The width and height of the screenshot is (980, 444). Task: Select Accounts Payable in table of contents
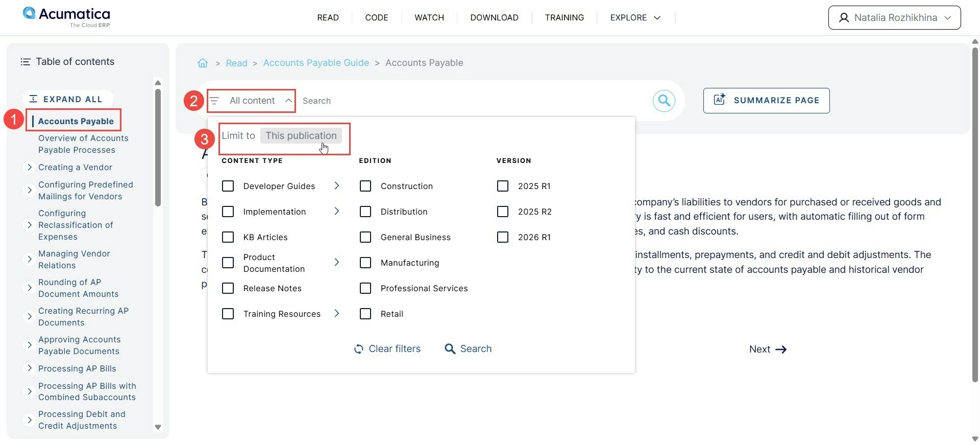pyautogui.click(x=76, y=121)
